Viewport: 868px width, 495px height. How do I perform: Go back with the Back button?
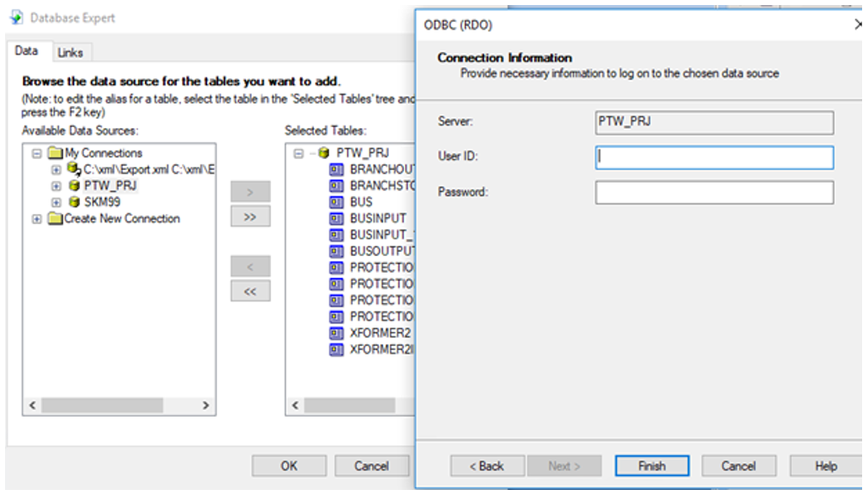coord(487,466)
